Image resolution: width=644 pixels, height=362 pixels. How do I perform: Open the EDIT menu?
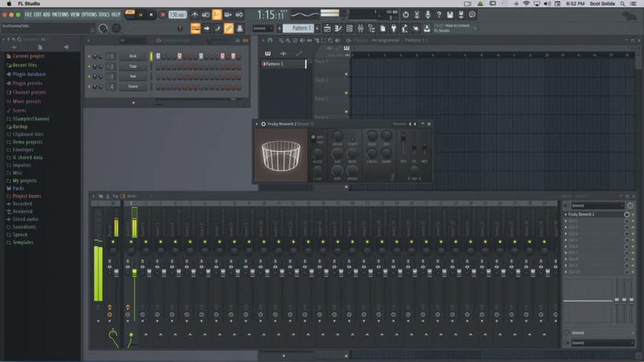pos(37,14)
